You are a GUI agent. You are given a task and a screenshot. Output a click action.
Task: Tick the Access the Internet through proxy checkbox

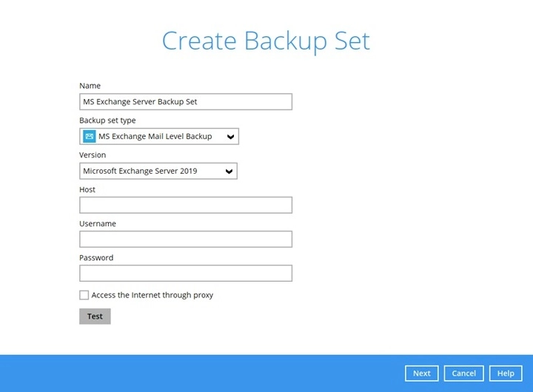pos(84,295)
